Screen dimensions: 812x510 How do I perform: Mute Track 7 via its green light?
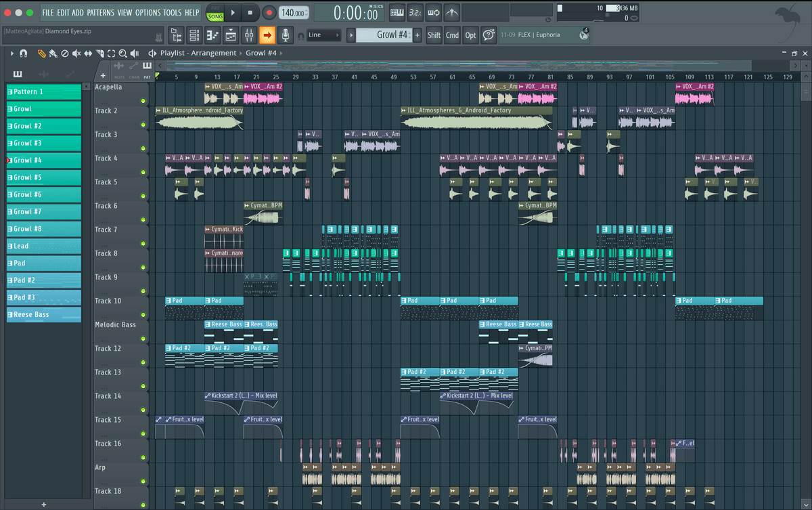(143, 244)
